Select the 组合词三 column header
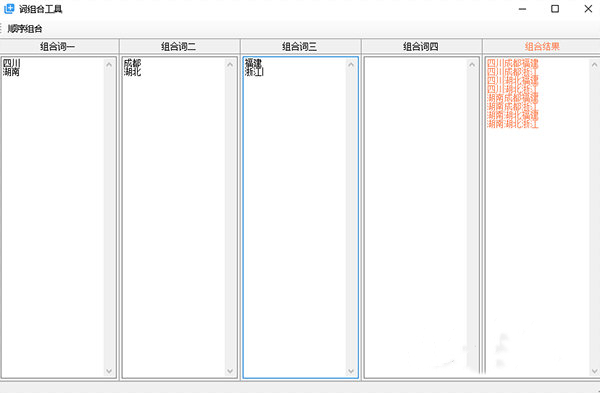This screenshot has height=393, width=600. (x=300, y=47)
